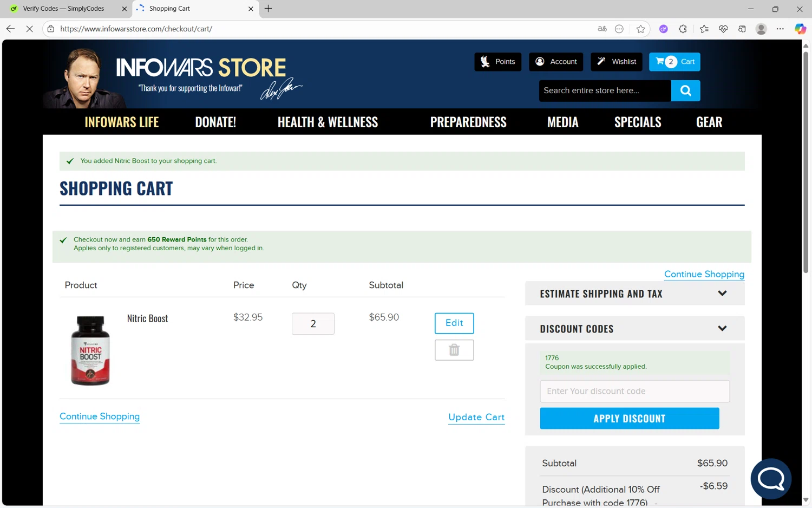This screenshot has height=508, width=812.
Task: Click Nitric Boost product thumbnail
Action: point(90,350)
